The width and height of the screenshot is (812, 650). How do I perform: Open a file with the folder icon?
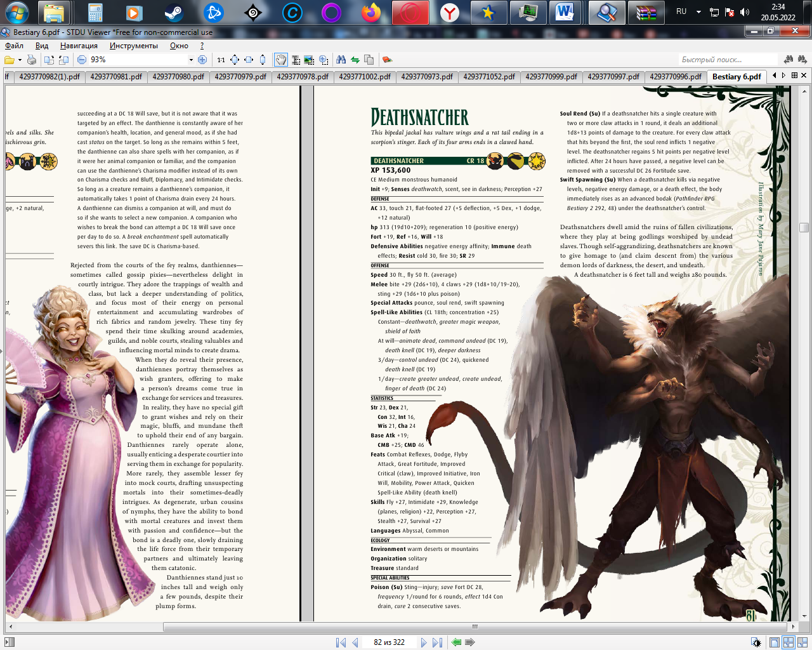(10, 60)
